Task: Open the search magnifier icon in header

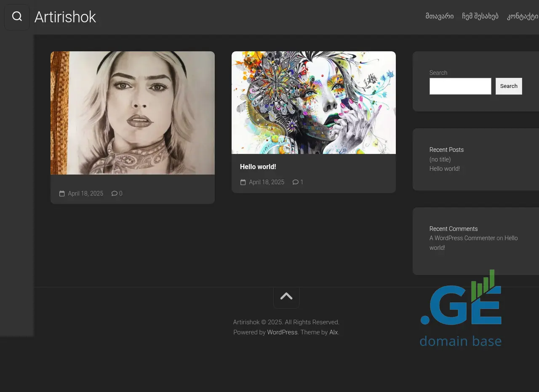Action: tap(17, 17)
